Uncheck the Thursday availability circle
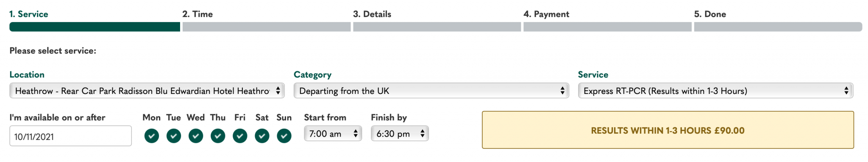 pos(218,136)
